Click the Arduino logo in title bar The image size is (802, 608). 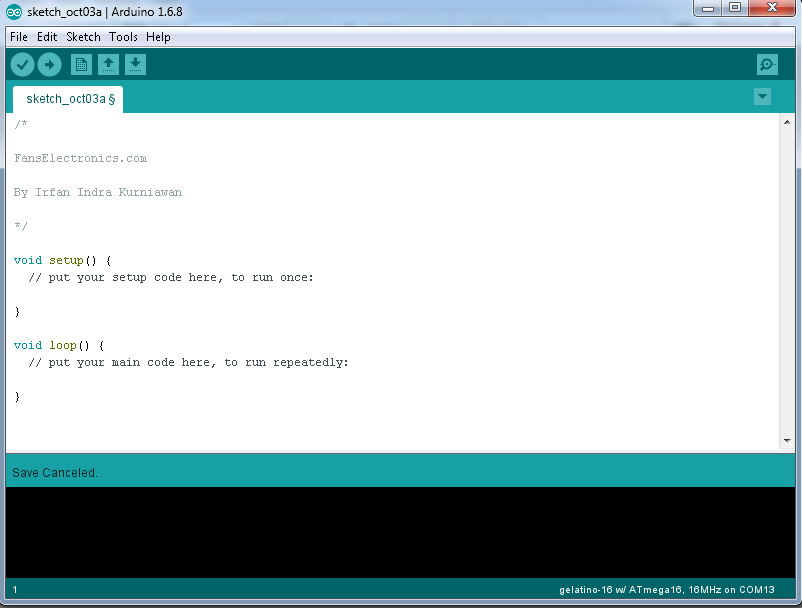[x=14, y=10]
